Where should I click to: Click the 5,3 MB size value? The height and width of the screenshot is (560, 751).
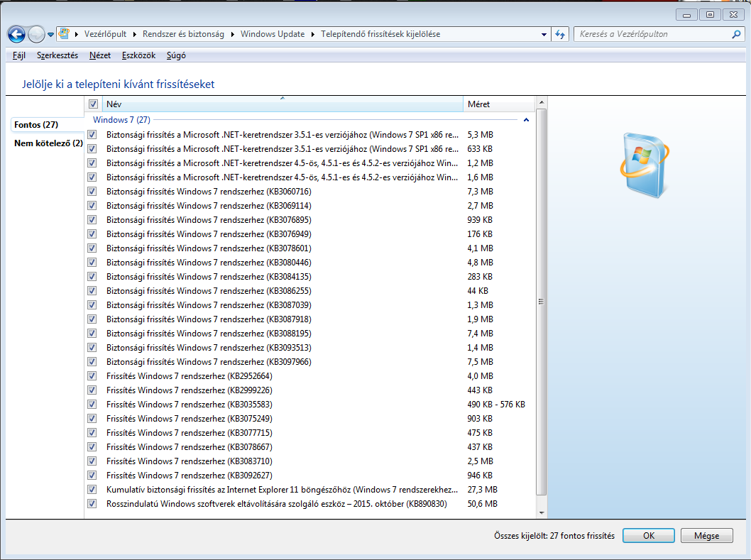pyautogui.click(x=481, y=135)
